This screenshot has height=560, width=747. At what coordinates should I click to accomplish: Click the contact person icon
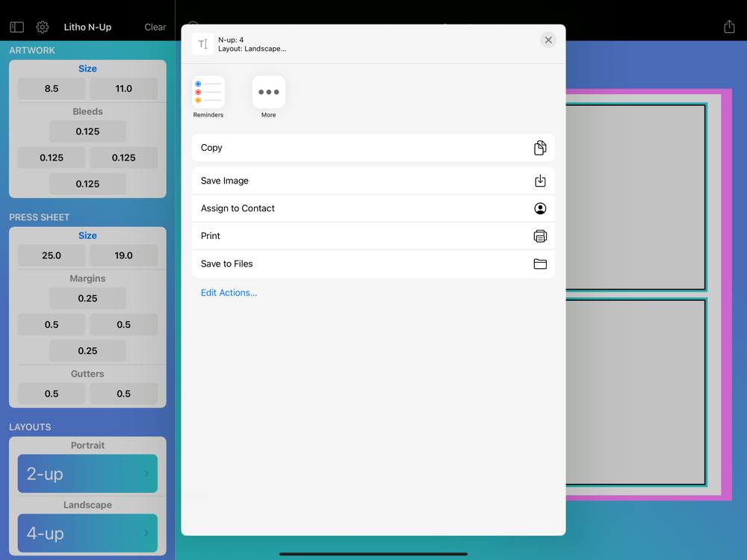(x=540, y=208)
